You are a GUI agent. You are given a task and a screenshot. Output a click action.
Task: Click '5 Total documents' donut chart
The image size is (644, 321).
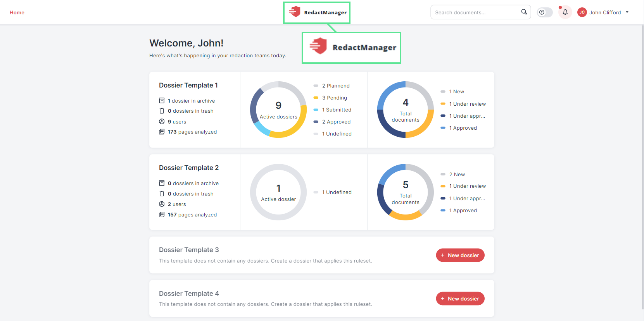(x=406, y=192)
